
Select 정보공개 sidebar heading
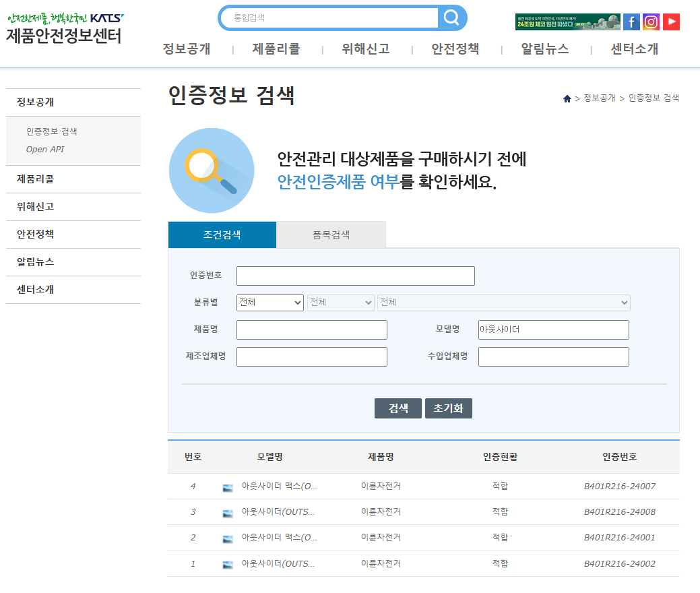[35, 102]
